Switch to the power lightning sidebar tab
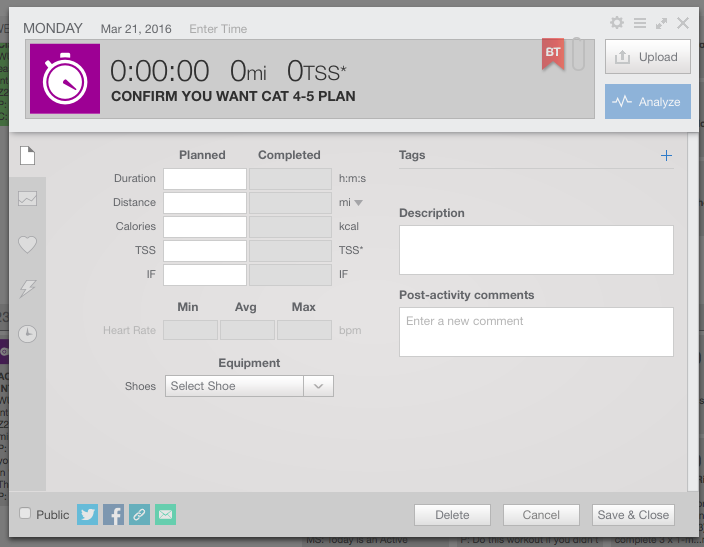704x547 pixels. pos(27,288)
